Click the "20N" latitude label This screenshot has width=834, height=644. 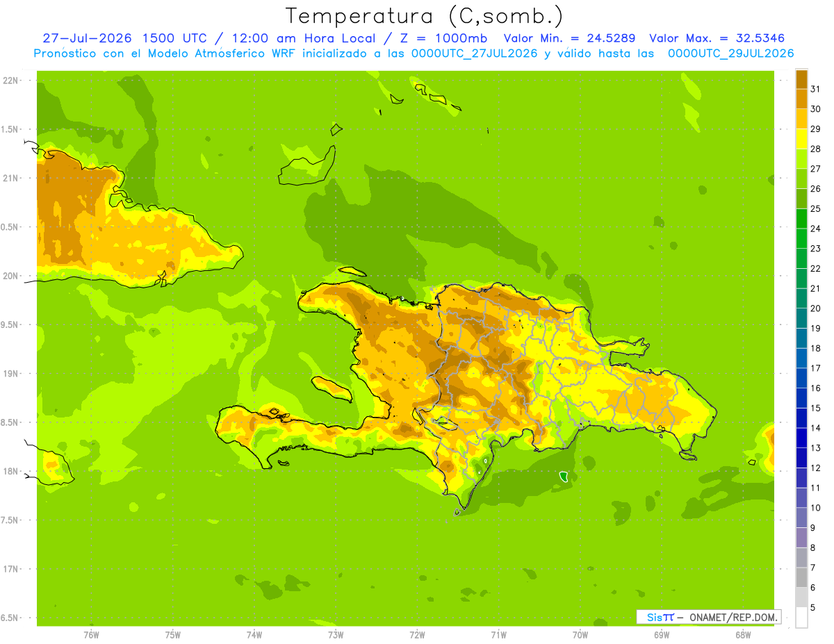(x=10, y=276)
